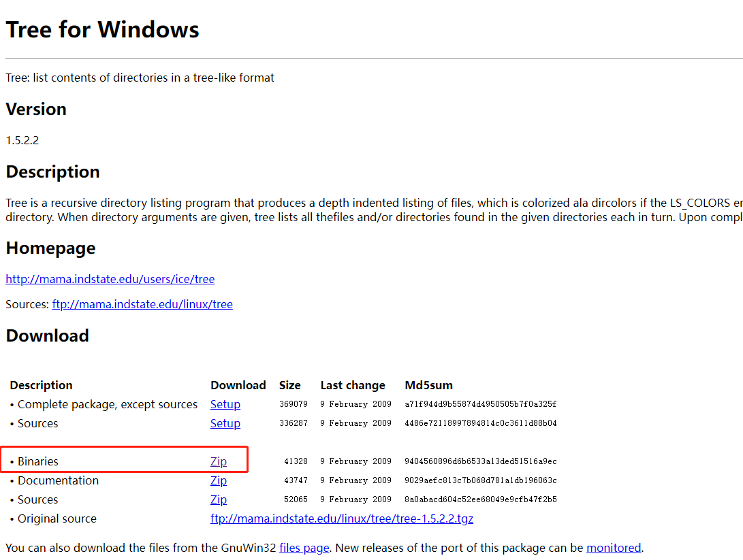Click the Description table column header
Screen dimensions: 743x560
(x=42, y=385)
